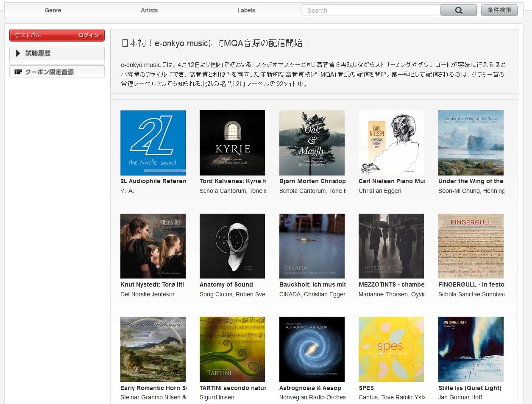This screenshot has width=532, height=404.
Task: Open the Labels menu
Action: click(246, 10)
